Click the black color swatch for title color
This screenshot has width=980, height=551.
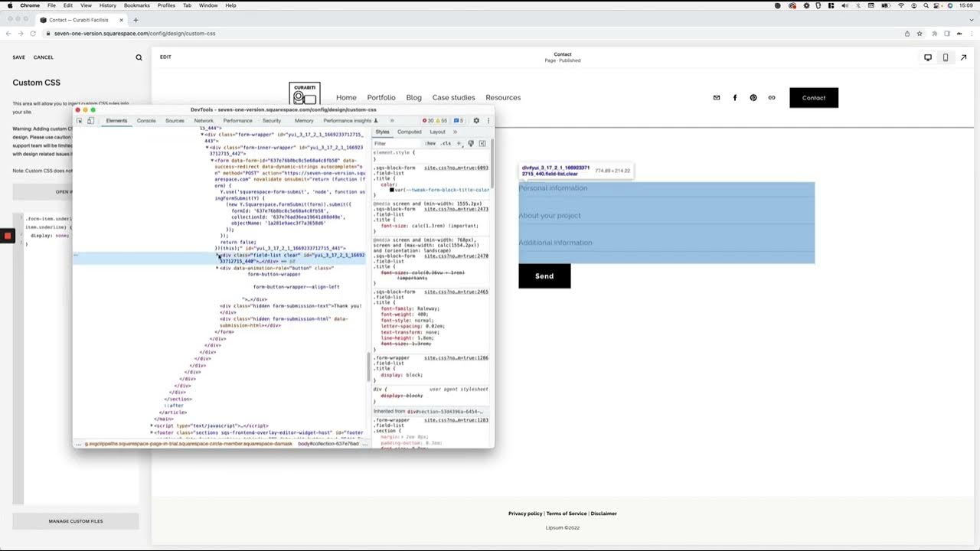click(x=392, y=190)
